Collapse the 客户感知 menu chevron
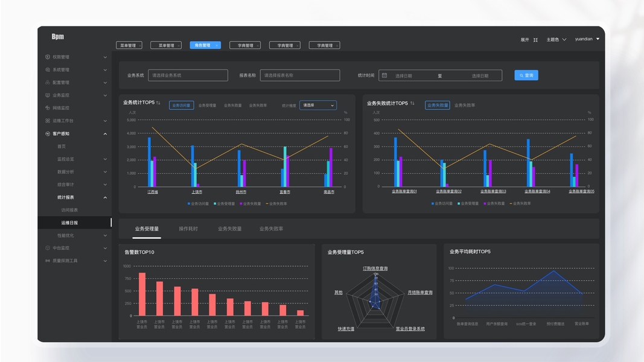Viewport: 644px width, 362px height. point(105,134)
